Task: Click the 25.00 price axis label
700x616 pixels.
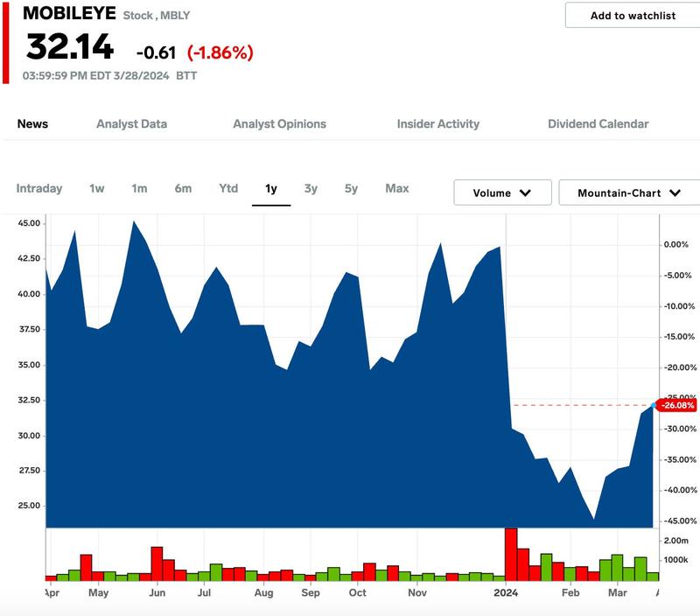Action: click(29, 506)
